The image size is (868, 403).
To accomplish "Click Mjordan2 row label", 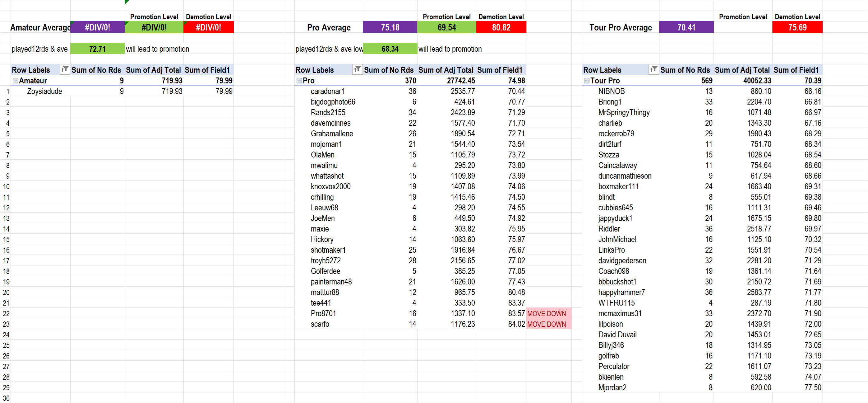I will (612, 387).
